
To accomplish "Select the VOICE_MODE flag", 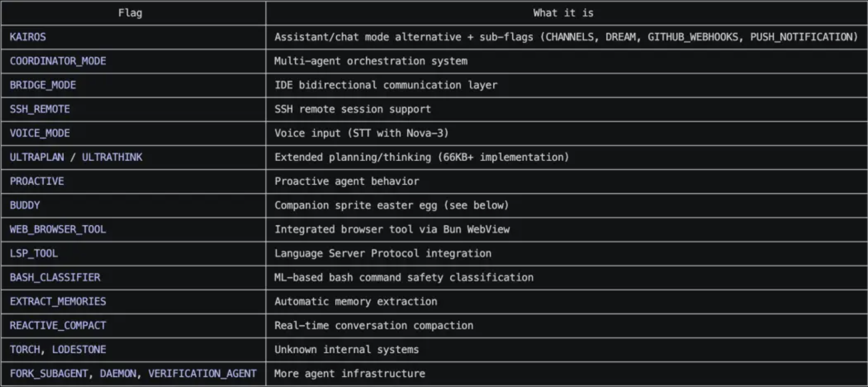I will [x=40, y=133].
